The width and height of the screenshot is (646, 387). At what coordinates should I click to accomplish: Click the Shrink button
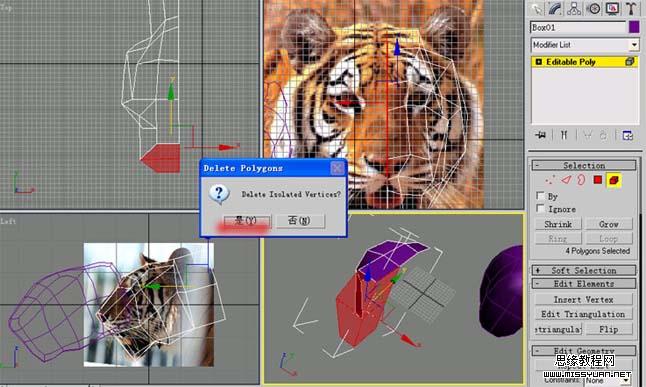[558, 224]
